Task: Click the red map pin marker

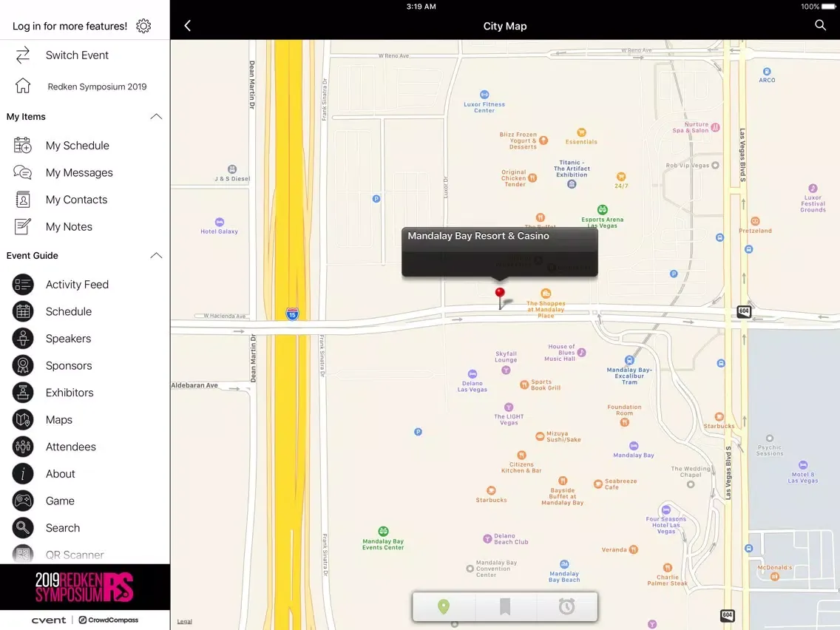Action: click(x=500, y=299)
